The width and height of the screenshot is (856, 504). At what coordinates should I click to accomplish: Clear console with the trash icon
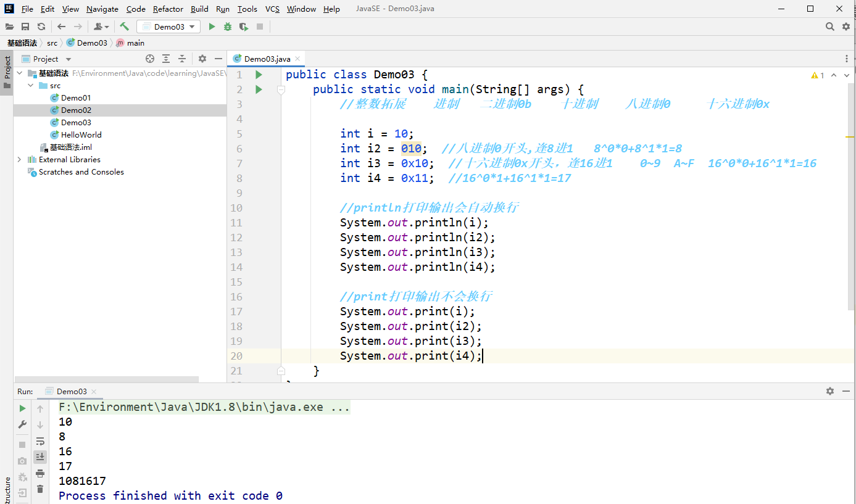point(40,489)
